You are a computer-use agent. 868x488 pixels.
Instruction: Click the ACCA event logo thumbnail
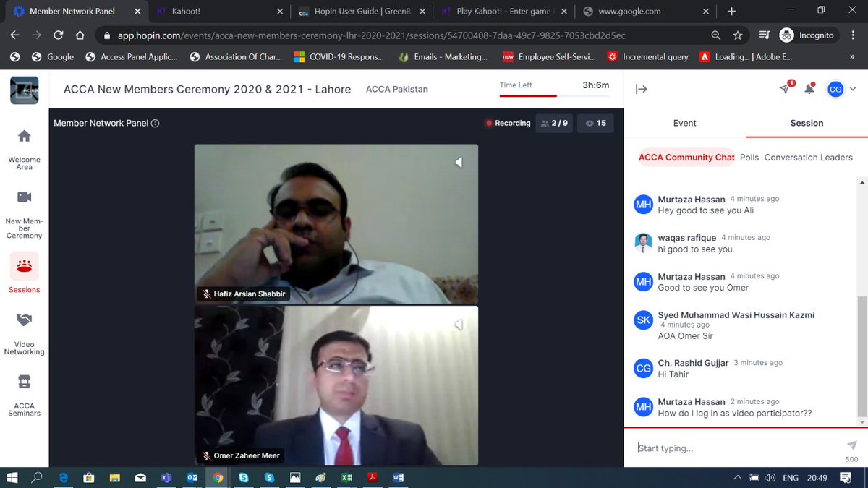pyautogui.click(x=24, y=90)
